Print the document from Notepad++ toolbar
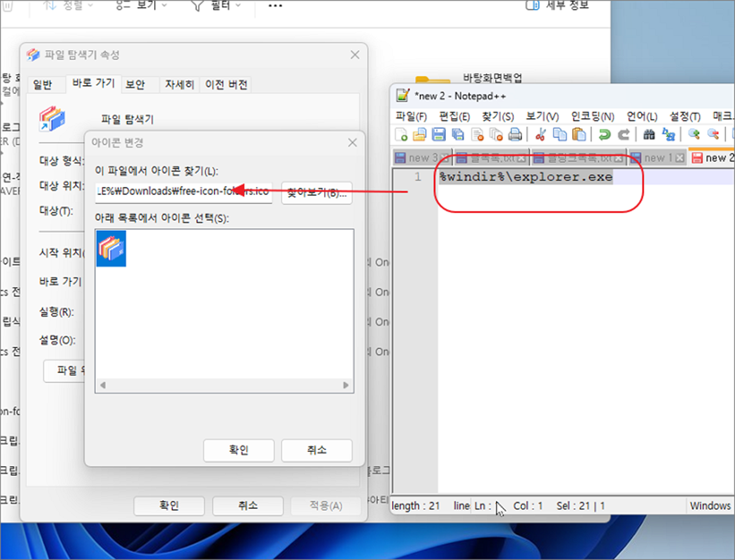The height and width of the screenshot is (560, 735). click(x=515, y=135)
